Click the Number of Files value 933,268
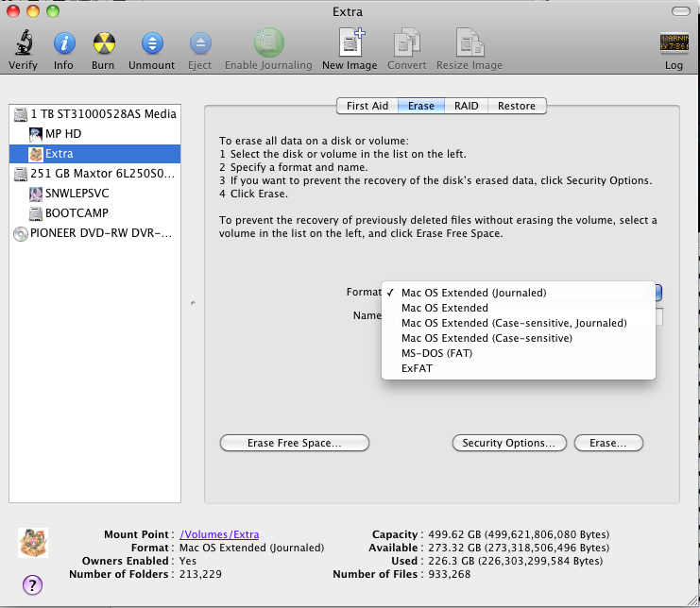The image size is (700, 608). pos(449,574)
